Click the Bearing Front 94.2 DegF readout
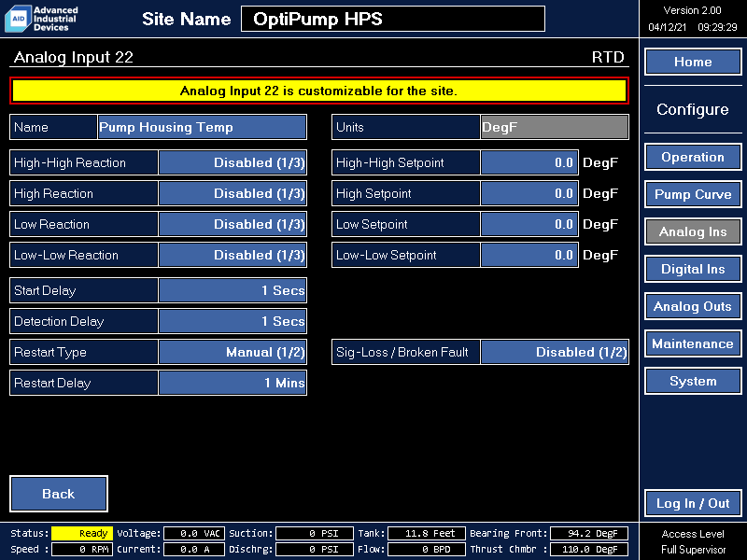Image resolution: width=747 pixels, height=560 pixels. click(589, 533)
